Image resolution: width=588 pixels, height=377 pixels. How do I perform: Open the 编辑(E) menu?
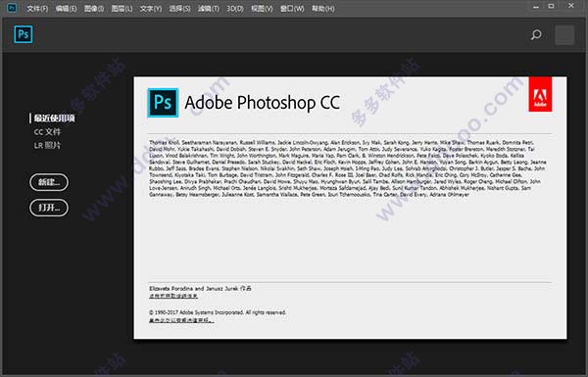(66, 8)
